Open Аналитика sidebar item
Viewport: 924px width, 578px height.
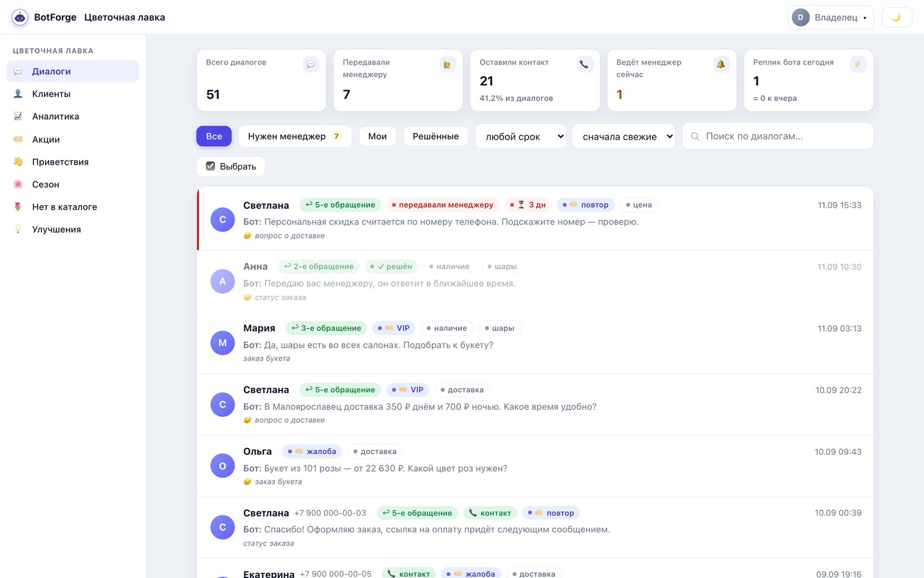point(73,116)
